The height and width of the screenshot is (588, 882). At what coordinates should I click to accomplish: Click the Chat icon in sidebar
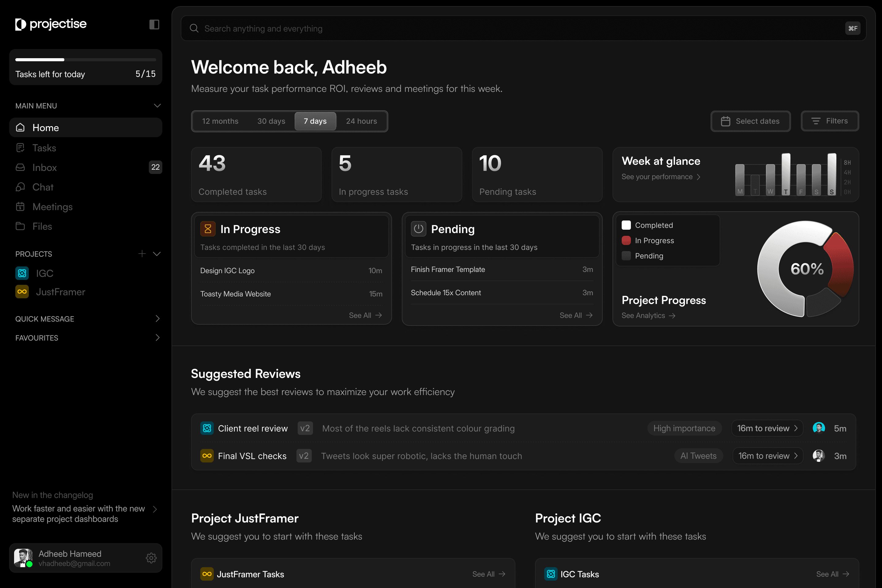[20, 187]
